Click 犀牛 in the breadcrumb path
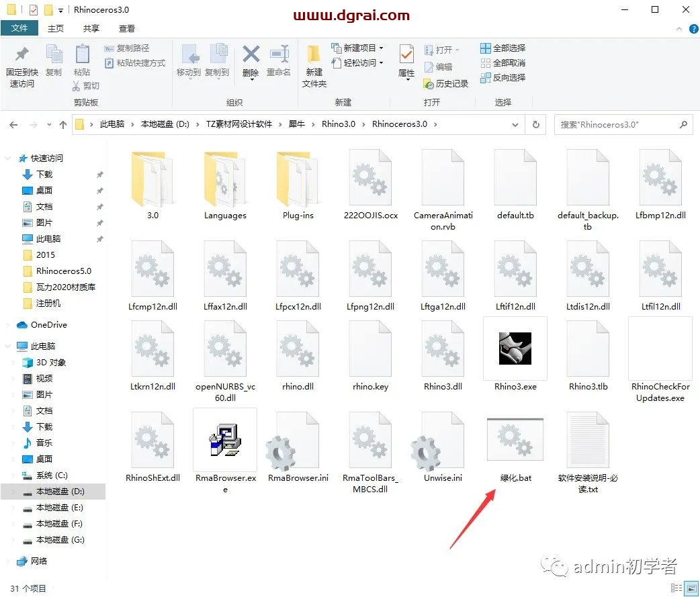Screen dimensions: 700x597 (296, 124)
